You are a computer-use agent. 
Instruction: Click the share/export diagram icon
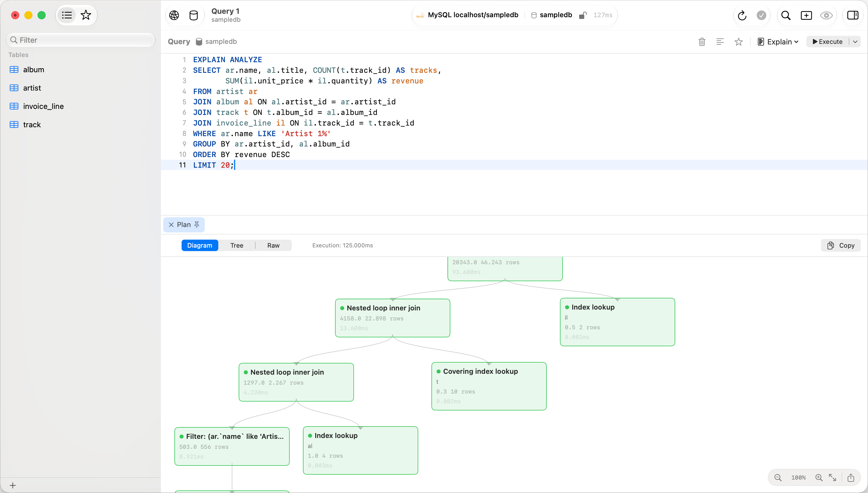851,478
